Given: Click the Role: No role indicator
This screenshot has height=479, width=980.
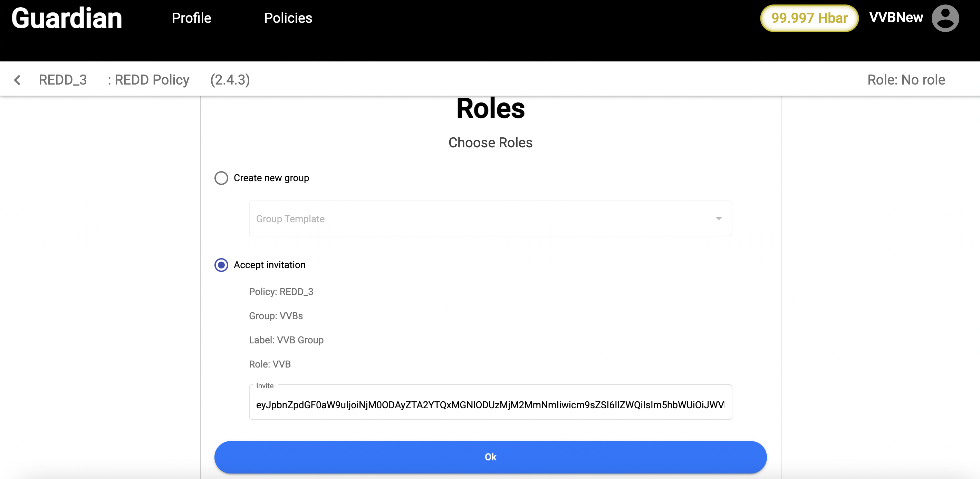Looking at the screenshot, I should [906, 80].
